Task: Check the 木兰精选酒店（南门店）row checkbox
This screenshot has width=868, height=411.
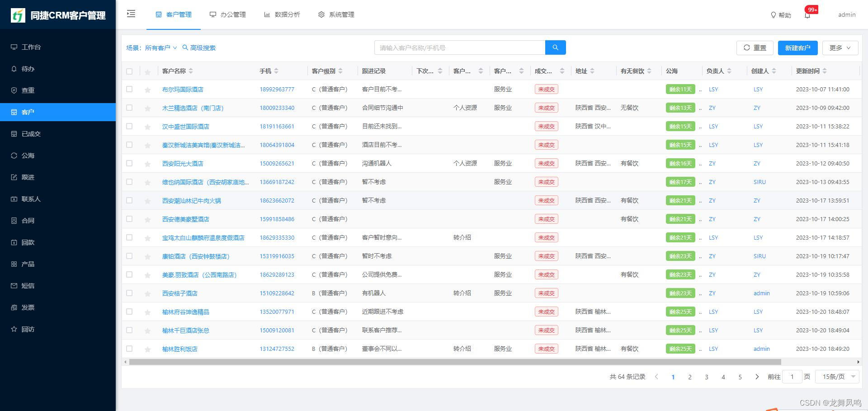Action: coord(129,108)
